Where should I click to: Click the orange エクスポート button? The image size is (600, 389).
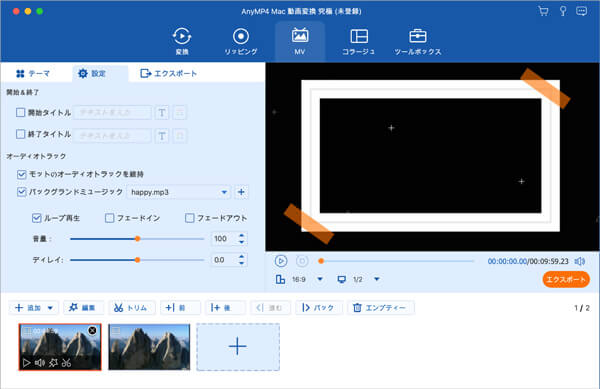point(566,280)
